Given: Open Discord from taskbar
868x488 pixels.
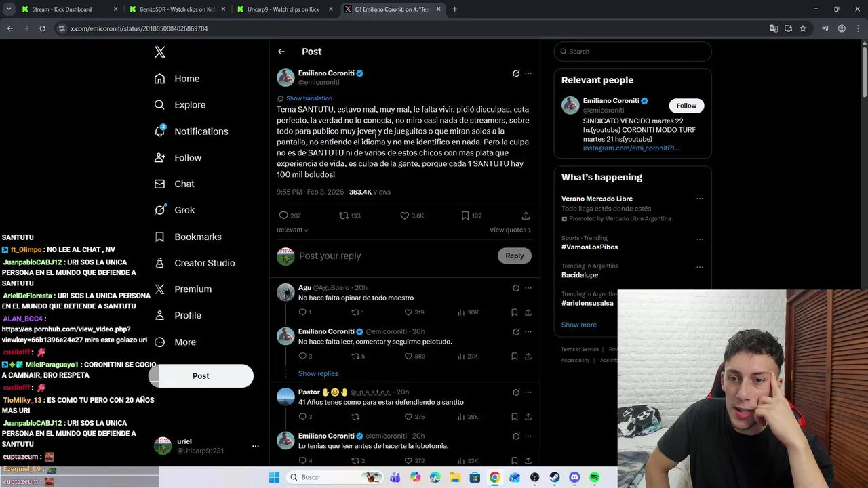Looking at the screenshot, I should [x=575, y=477].
